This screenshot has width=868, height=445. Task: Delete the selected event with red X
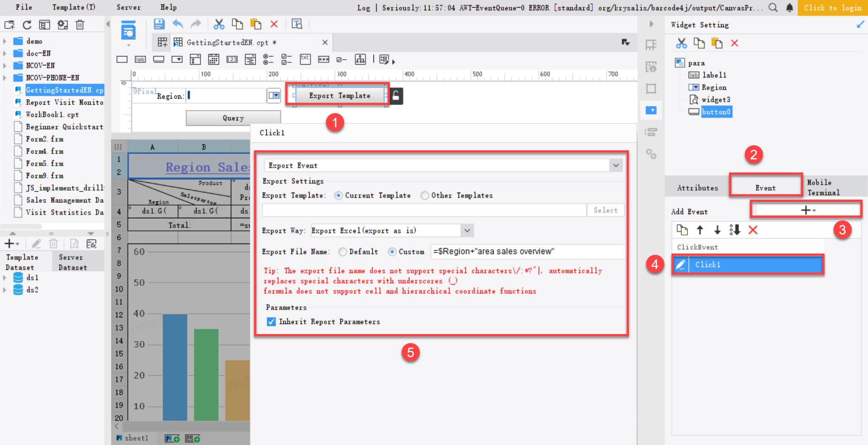click(x=753, y=230)
